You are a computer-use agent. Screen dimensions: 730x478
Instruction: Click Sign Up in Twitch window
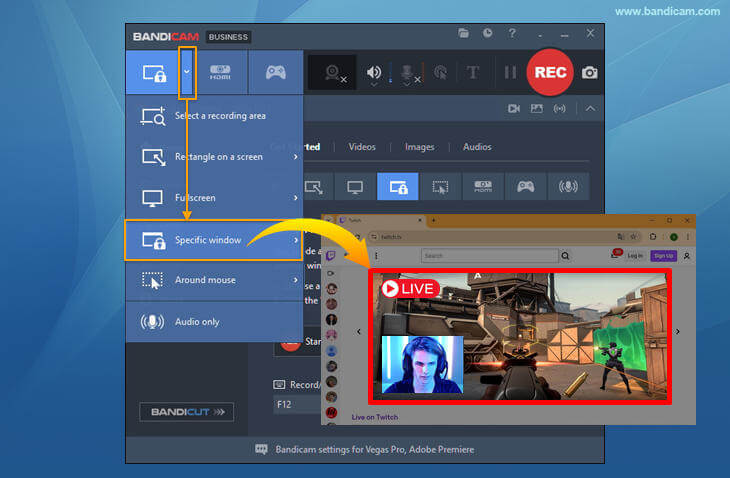[663, 256]
